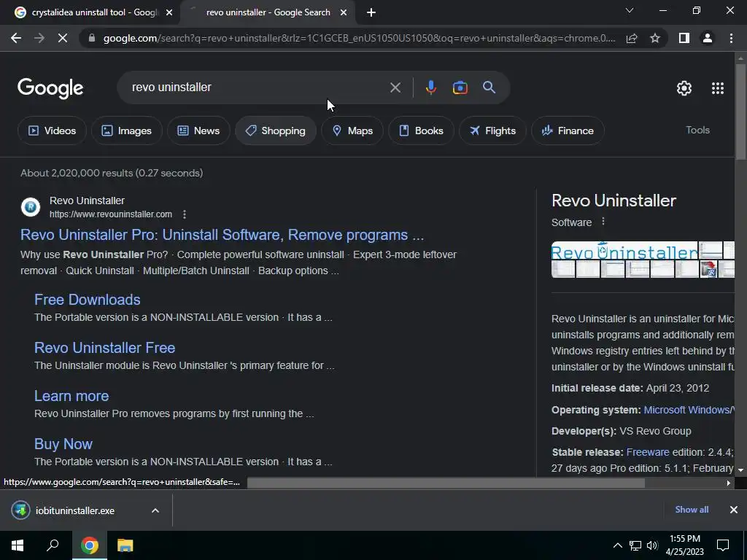747x560 pixels.
Task: Open Chrome three-dot menu
Action: (x=731, y=38)
